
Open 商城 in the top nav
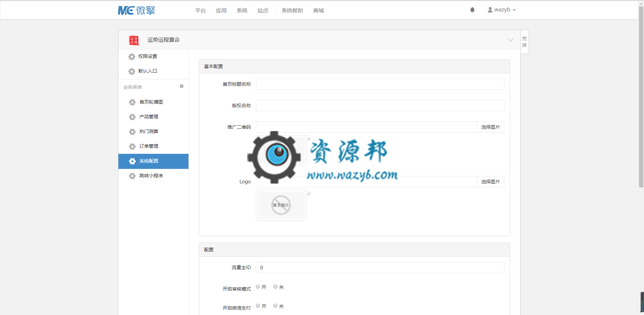tap(319, 11)
